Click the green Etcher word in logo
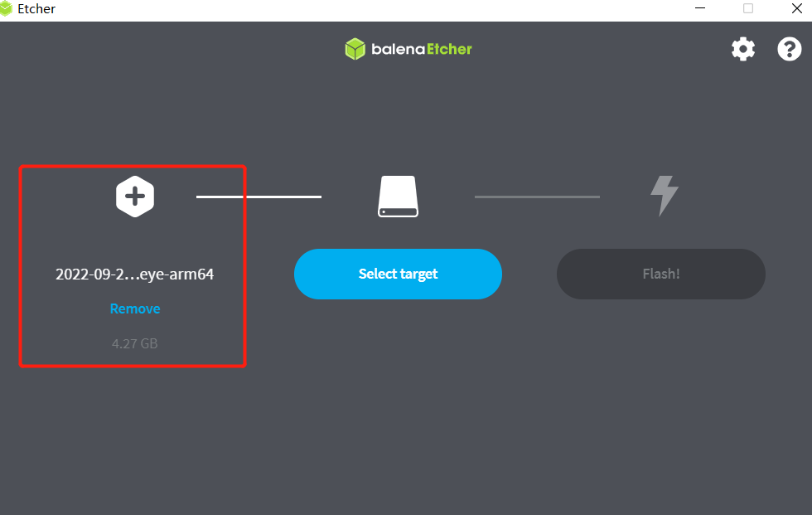Viewport: 812px width, 515px height. tap(449, 49)
